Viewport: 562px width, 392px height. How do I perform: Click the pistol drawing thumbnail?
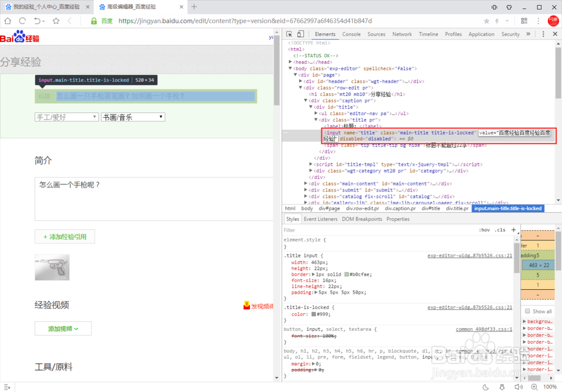click(x=52, y=267)
